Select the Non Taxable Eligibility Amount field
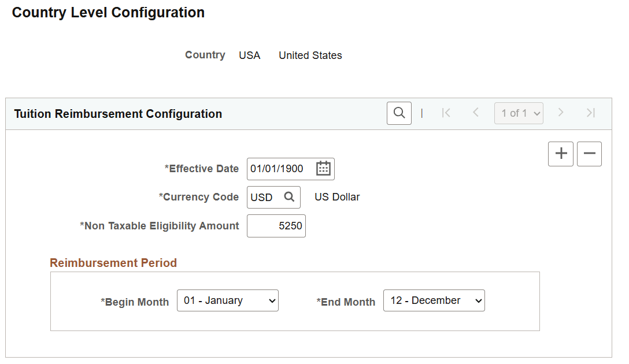This screenshot has width=629, height=364. click(x=276, y=226)
